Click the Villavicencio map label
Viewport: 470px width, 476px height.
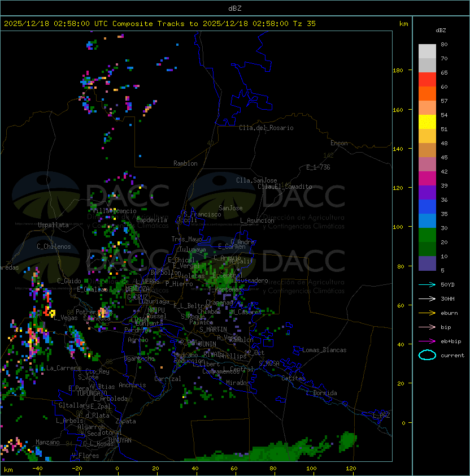click(x=114, y=211)
